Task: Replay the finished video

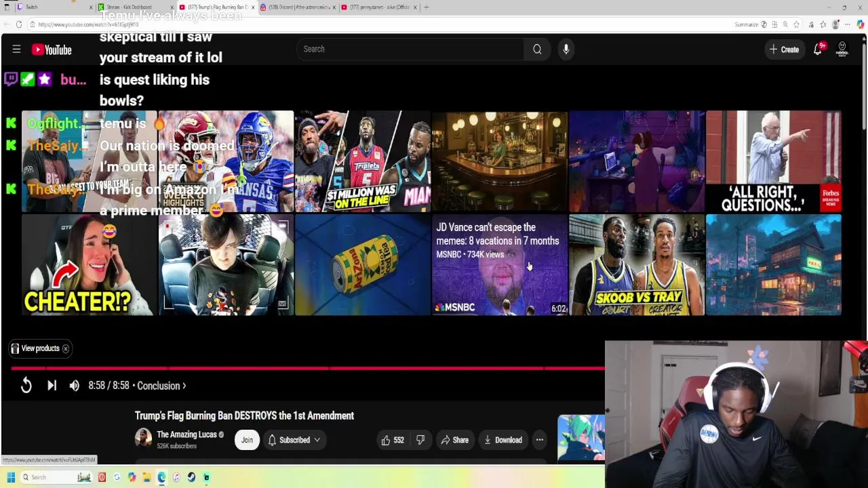Action: point(26,386)
